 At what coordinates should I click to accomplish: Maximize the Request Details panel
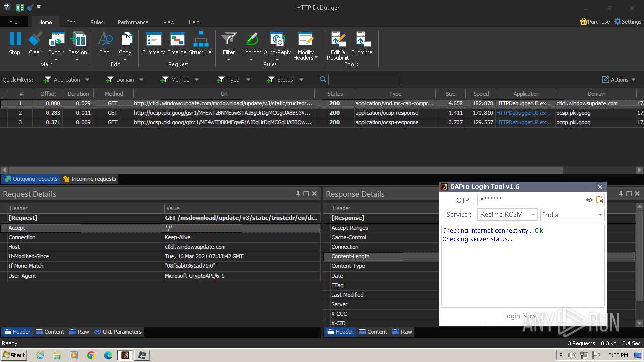(x=306, y=194)
